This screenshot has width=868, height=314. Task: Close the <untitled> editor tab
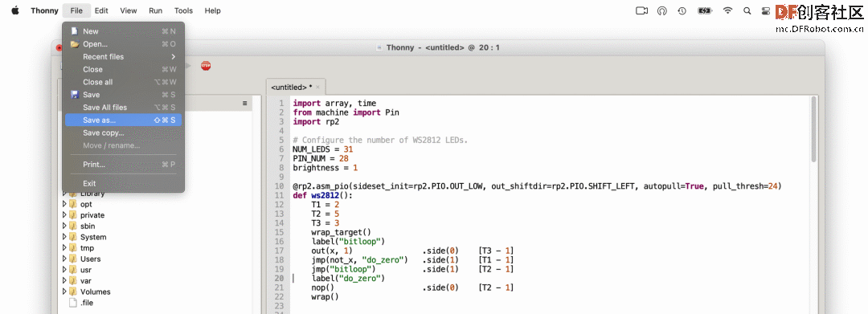coord(317,88)
